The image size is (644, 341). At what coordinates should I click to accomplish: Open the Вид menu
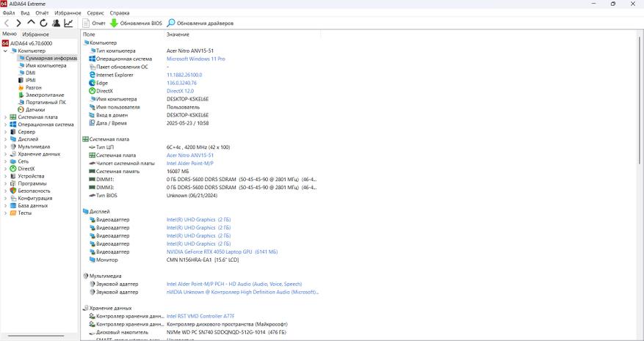pyautogui.click(x=25, y=13)
